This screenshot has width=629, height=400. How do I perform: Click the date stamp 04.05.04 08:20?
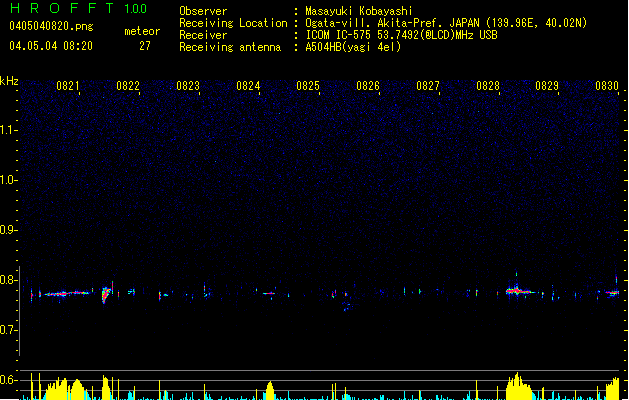51,46
